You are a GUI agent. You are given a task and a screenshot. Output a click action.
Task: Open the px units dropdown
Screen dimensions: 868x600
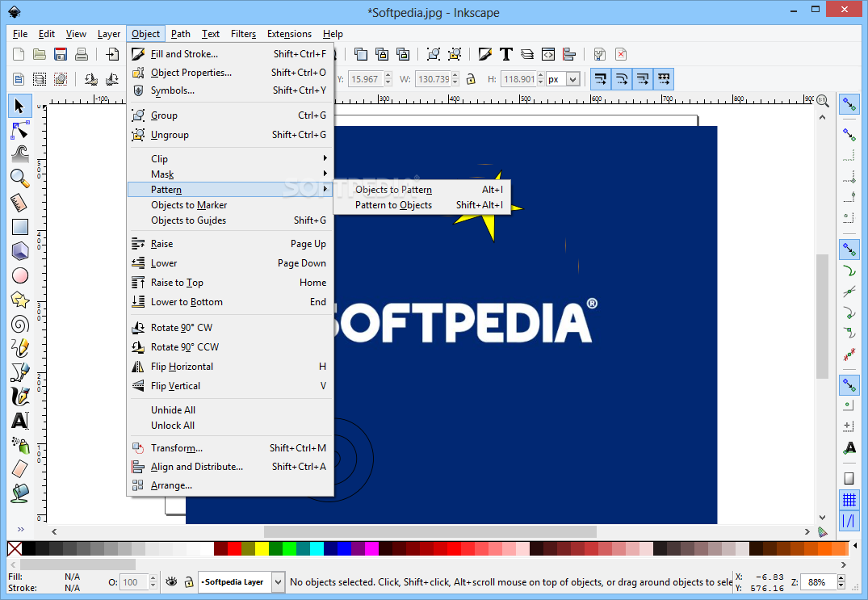(573, 79)
